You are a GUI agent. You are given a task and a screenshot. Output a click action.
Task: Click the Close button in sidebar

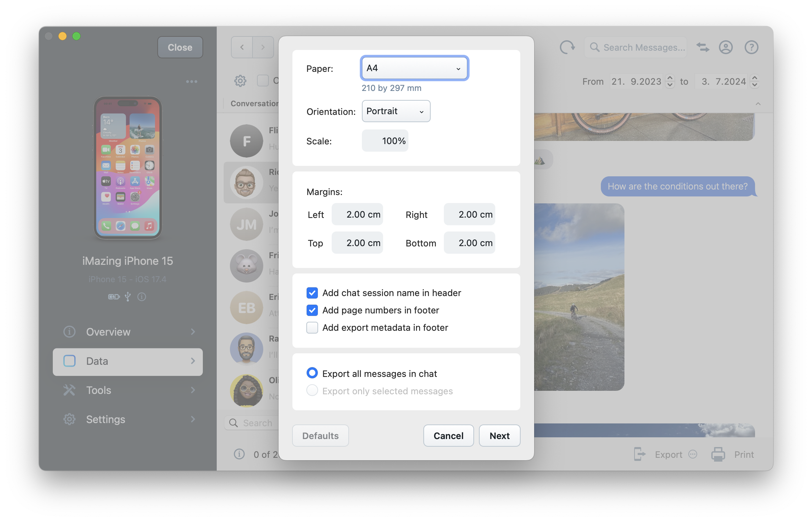click(x=180, y=47)
